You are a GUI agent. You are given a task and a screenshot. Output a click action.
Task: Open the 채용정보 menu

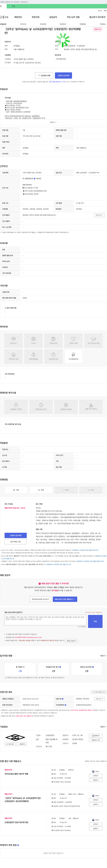[18, 17]
